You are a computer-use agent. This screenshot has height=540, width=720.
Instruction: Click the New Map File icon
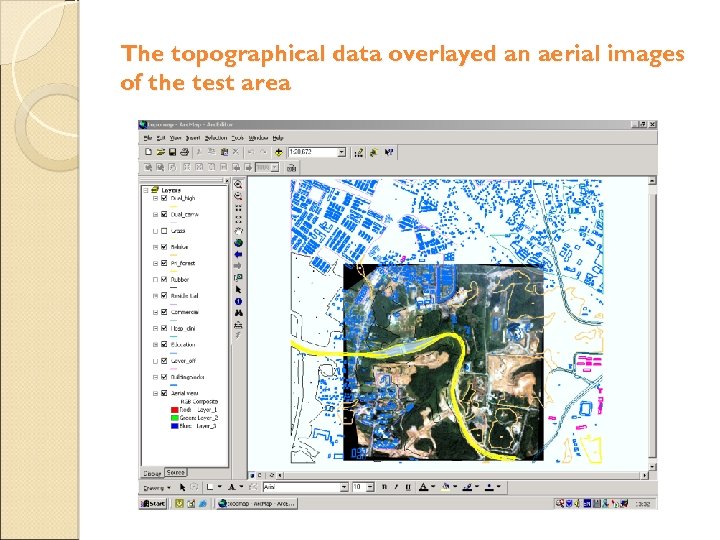pyautogui.click(x=148, y=152)
